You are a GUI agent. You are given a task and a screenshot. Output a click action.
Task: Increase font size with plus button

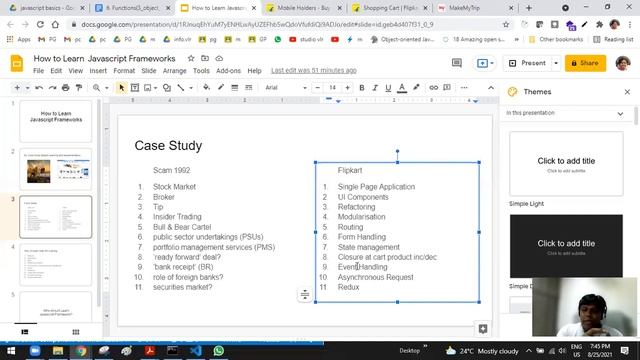coord(347,88)
